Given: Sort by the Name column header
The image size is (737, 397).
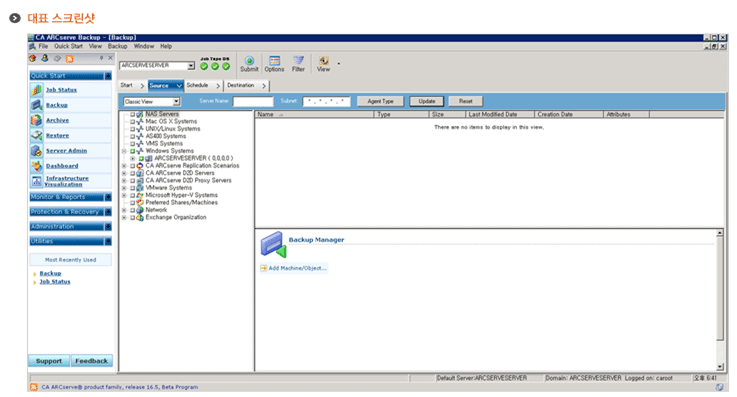Looking at the screenshot, I should click(314, 114).
